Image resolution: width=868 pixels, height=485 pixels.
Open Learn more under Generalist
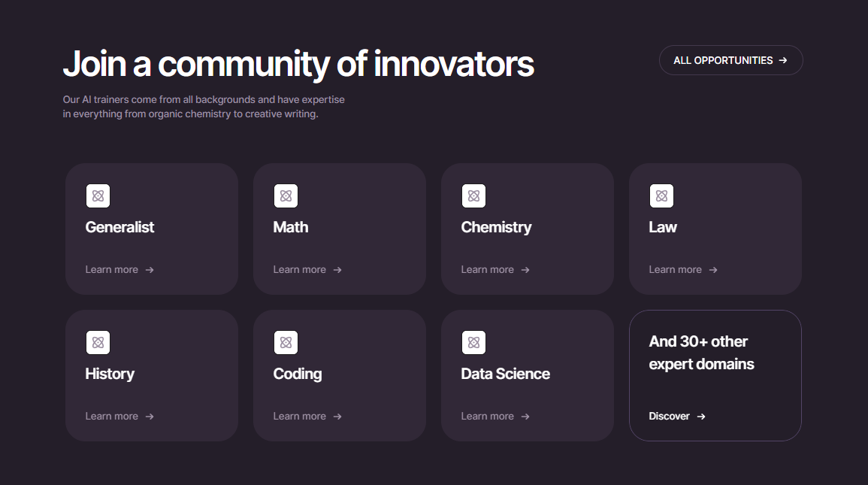click(119, 270)
